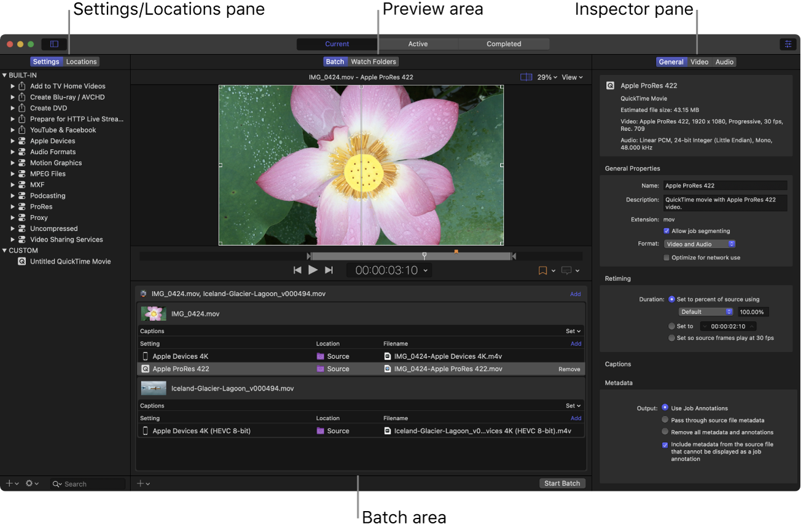Open the marker bookmark icon menu

tap(543, 270)
